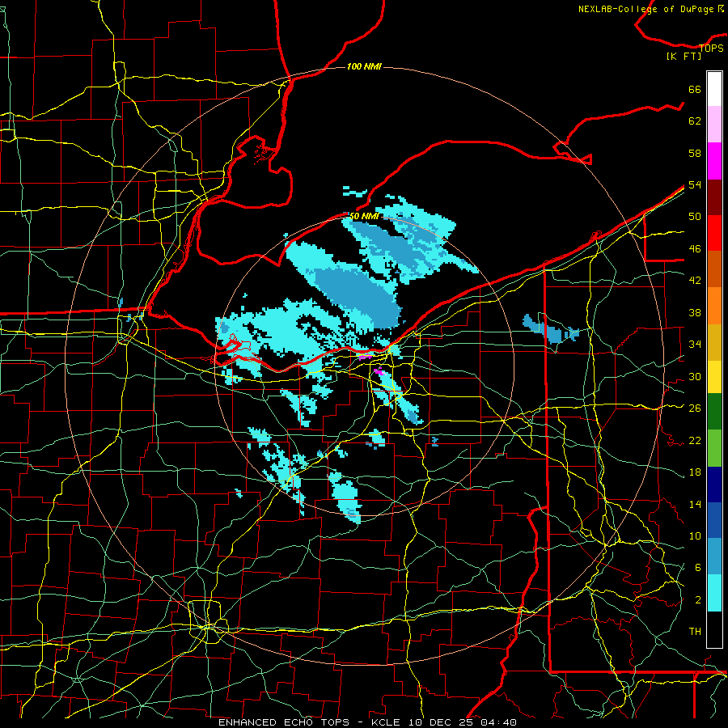
Task: Click the ENHANCED ECHO TOPS caption text
Action: 284,722
